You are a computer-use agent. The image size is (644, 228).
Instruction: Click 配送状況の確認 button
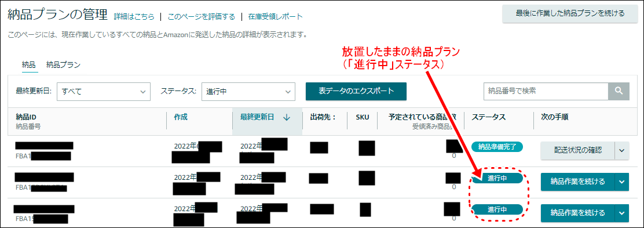(x=577, y=151)
